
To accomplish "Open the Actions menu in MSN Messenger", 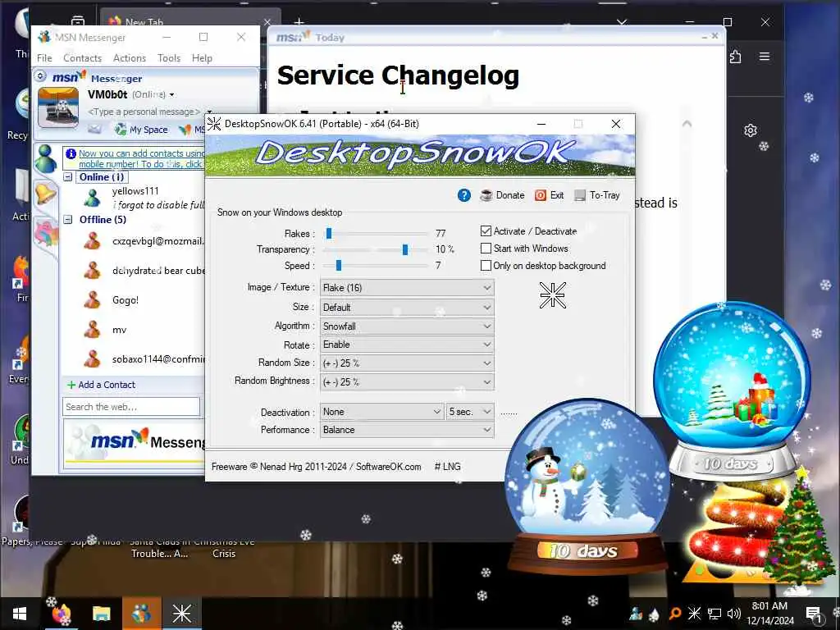I will click(x=129, y=58).
